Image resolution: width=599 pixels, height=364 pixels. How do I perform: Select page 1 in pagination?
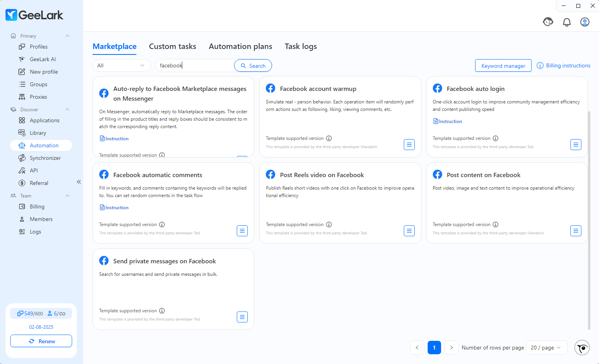click(x=434, y=348)
